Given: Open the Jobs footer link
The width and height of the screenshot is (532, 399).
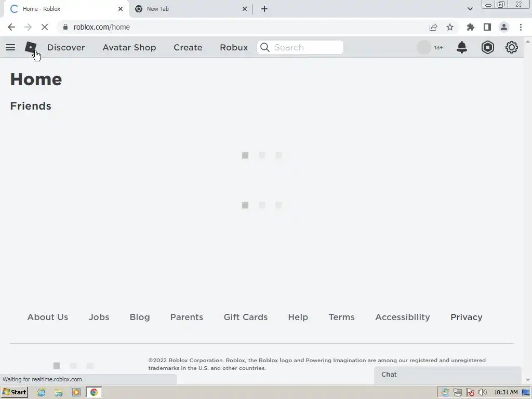Looking at the screenshot, I should point(99,317).
